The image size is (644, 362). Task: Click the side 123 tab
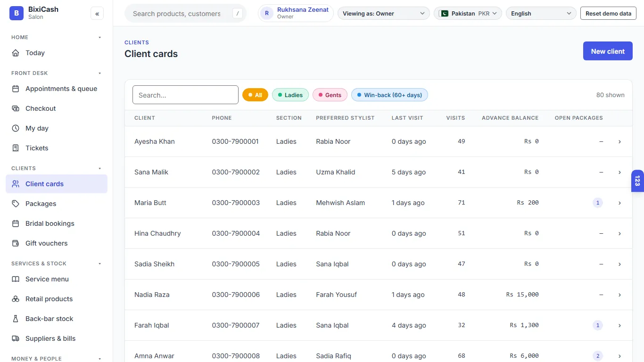click(x=637, y=181)
